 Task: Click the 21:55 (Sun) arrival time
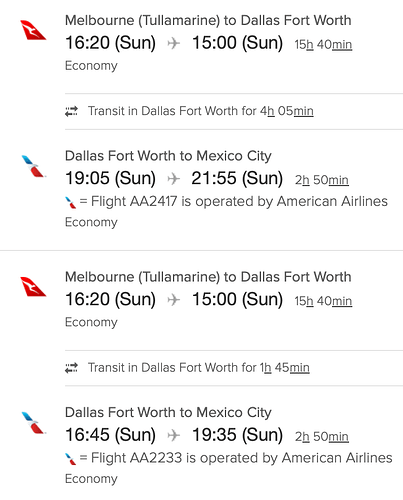[x=237, y=178]
